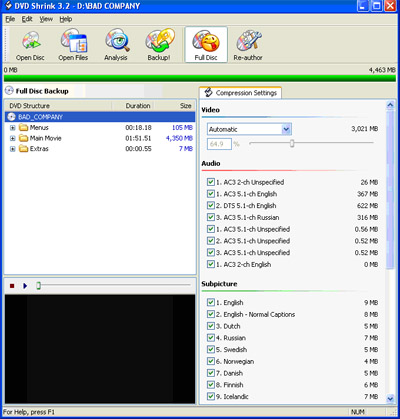Open the File menu

10,19
